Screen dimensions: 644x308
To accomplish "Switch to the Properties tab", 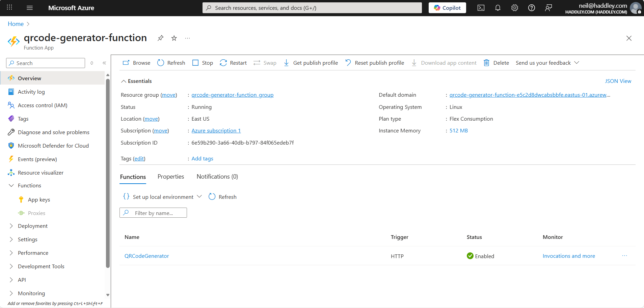I will [x=171, y=177].
